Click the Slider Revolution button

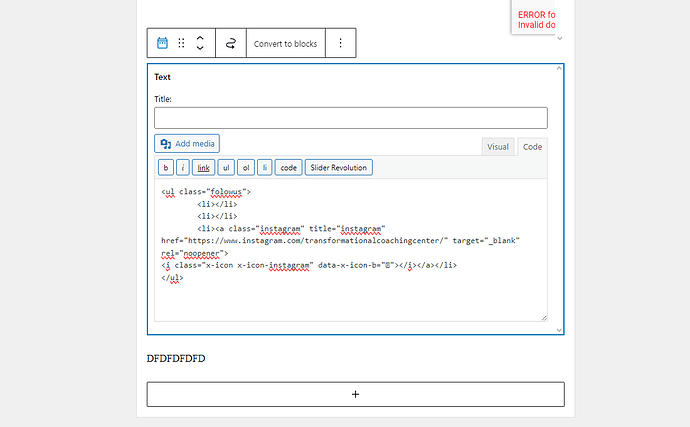coord(338,167)
